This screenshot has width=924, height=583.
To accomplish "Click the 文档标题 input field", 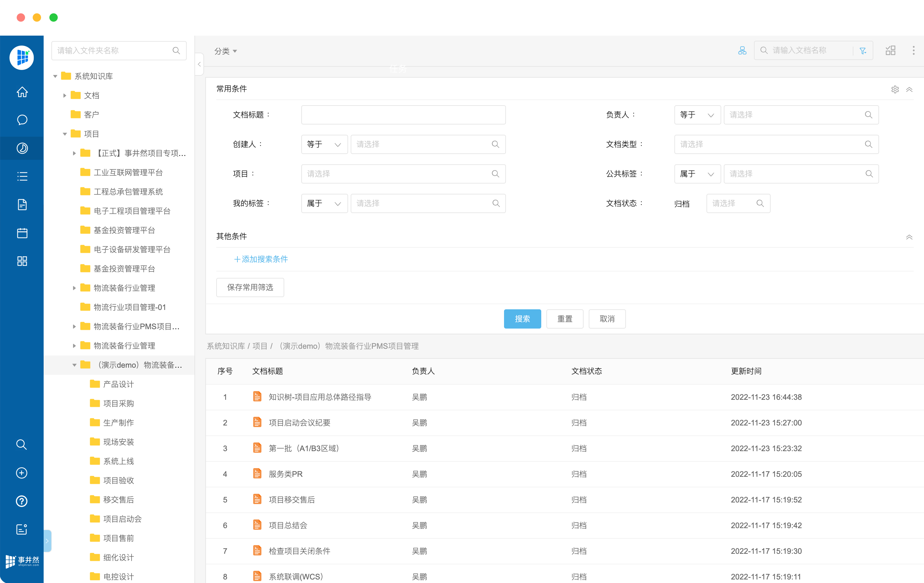I will point(403,115).
